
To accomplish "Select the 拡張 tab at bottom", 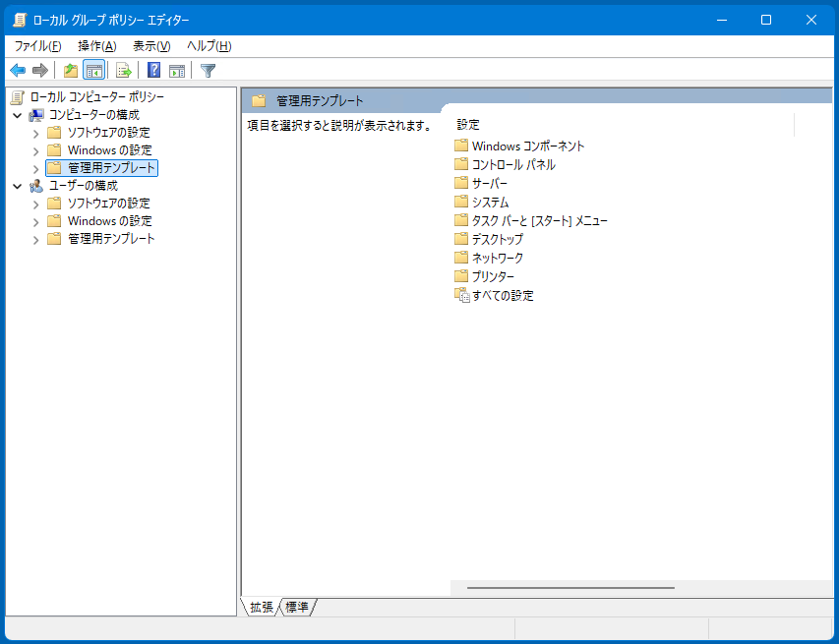I will (x=262, y=608).
